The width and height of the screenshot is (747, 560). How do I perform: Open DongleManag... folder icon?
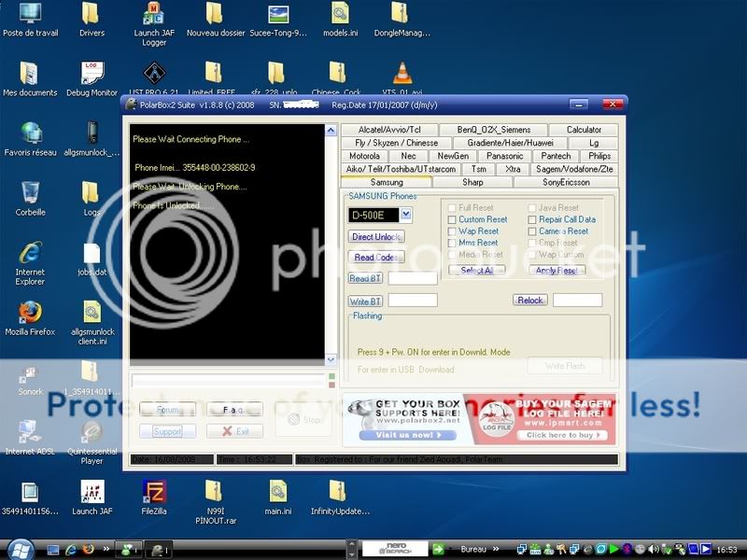(402, 20)
